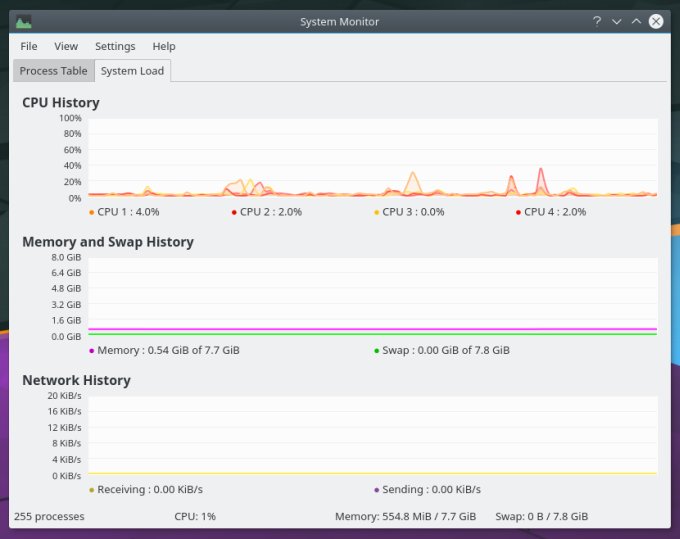
Task: Click the CPU 1 orange legend dot
Action: click(x=92, y=212)
